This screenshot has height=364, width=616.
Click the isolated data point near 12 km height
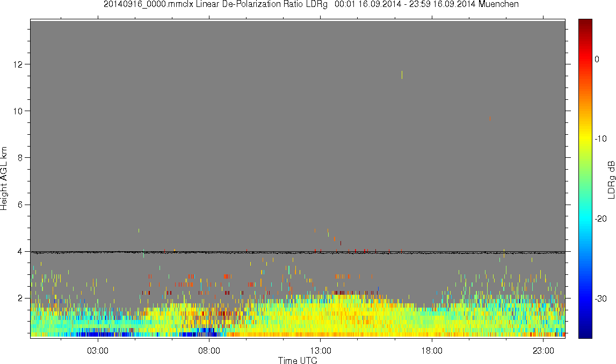pos(402,75)
